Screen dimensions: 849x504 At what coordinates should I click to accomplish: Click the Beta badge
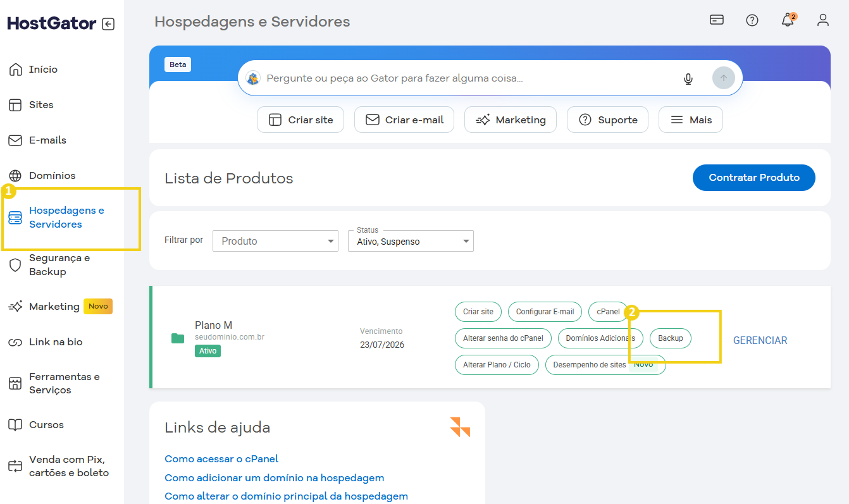[178, 65]
